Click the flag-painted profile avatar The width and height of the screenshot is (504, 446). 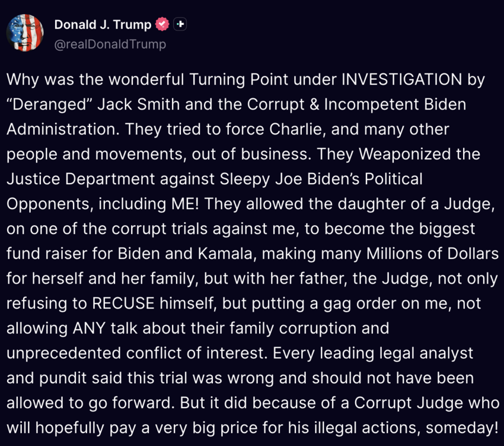click(25, 33)
